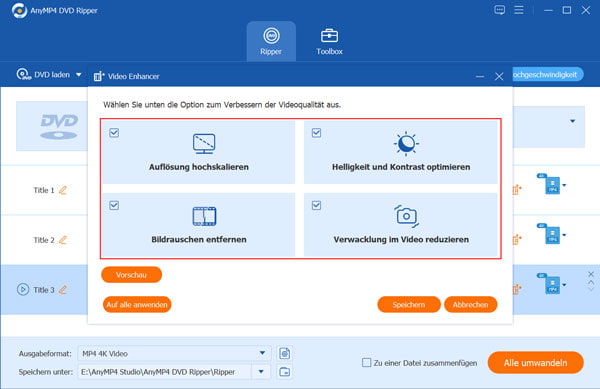
Task: Move Title 3 up with arrow icon
Action: point(591,282)
